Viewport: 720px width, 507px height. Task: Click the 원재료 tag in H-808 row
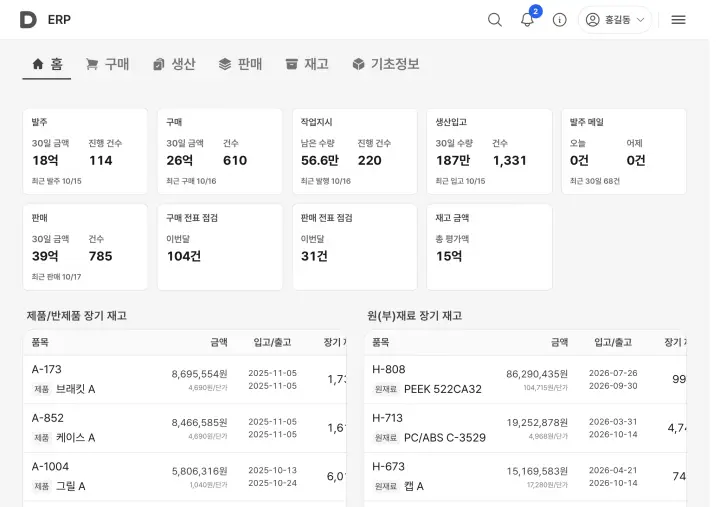tap(386, 389)
